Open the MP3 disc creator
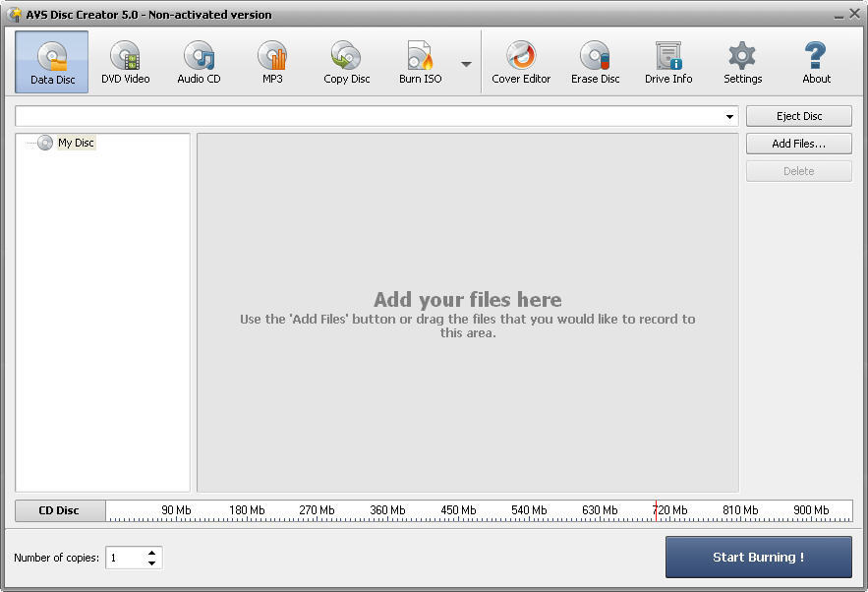 tap(271, 61)
